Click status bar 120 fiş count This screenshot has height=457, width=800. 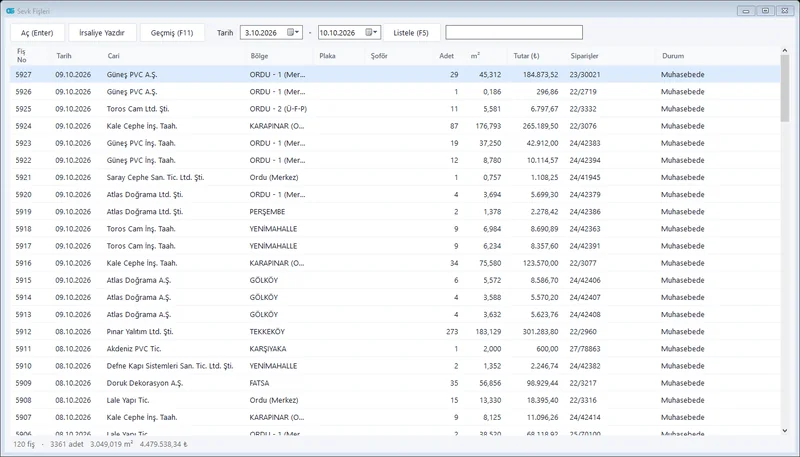pos(24,444)
